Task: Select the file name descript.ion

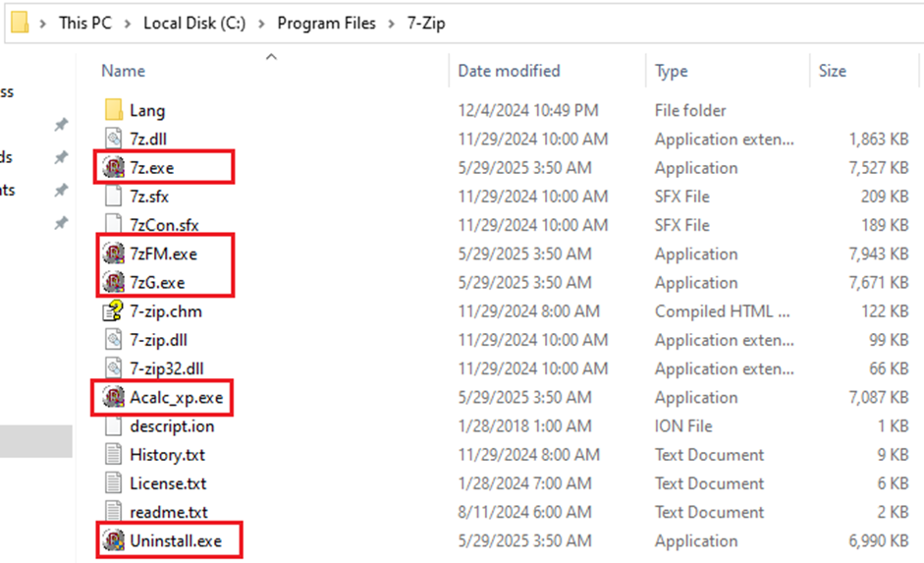Action: (x=172, y=426)
